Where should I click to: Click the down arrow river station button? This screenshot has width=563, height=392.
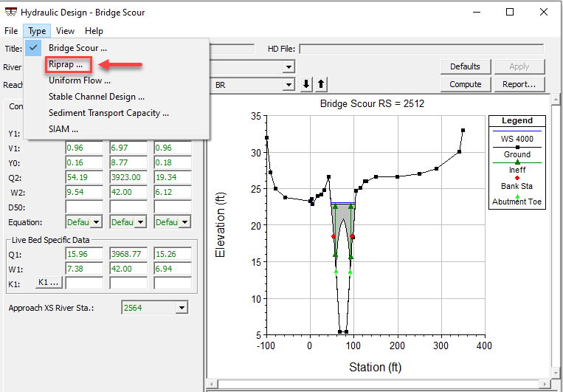[x=307, y=84]
